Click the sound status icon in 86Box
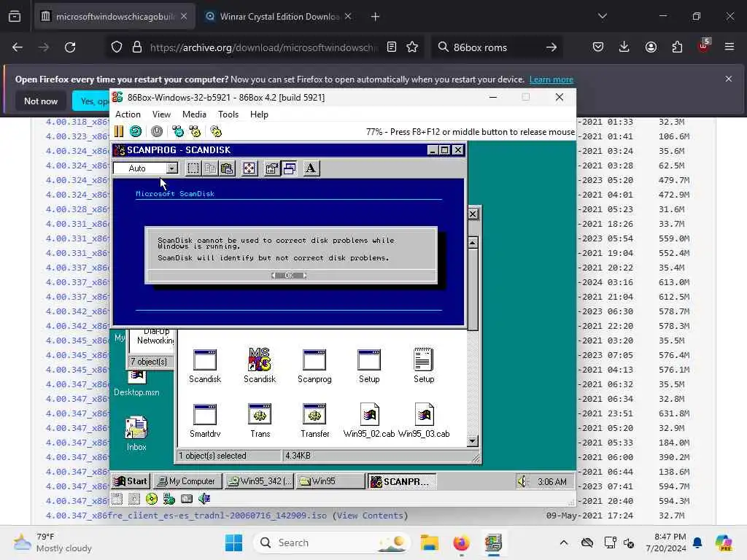Screen dimensions: 747x560 click(204, 499)
